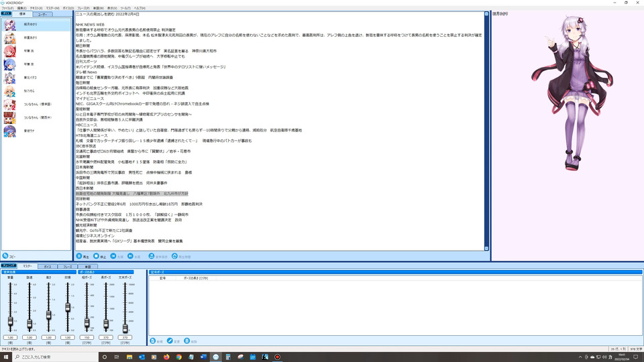The image size is (644, 362).
Task: Click the 変更 edit pause icon
Action: [170, 341]
